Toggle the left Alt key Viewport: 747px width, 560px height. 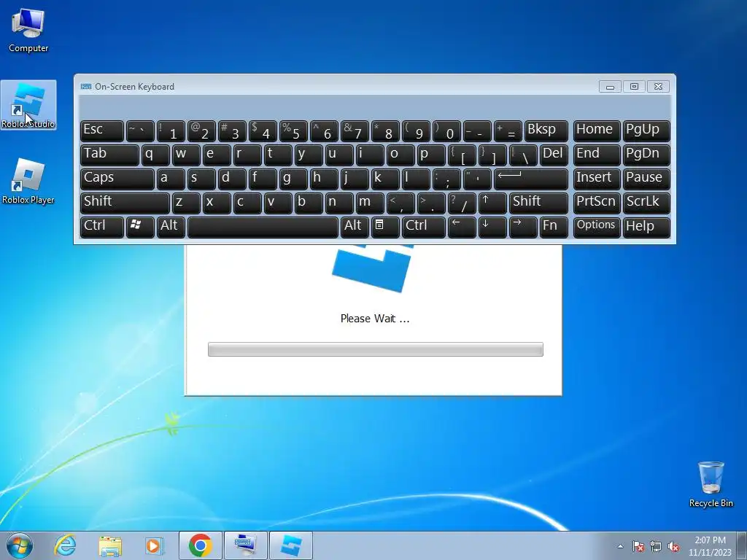point(171,226)
